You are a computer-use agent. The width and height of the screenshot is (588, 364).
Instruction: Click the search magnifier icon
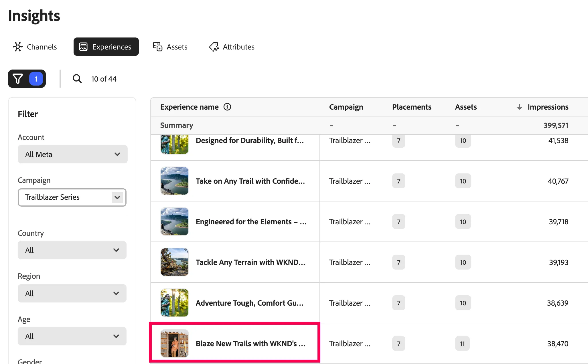[x=77, y=79]
